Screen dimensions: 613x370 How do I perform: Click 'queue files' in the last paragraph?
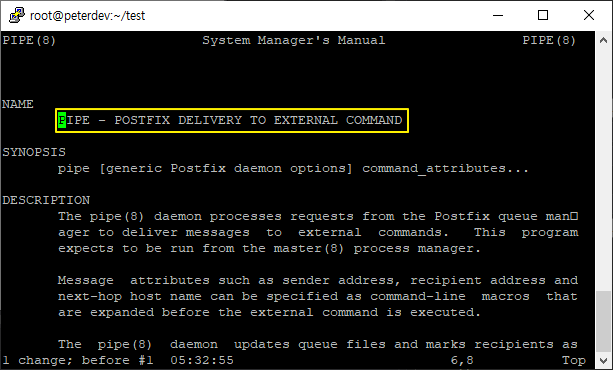click(x=342, y=345)
